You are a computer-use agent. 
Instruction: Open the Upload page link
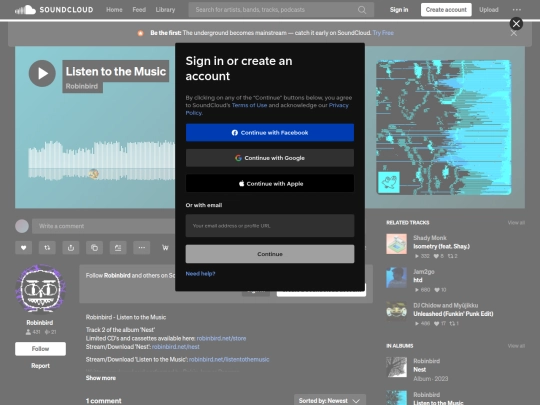point(489,10)
